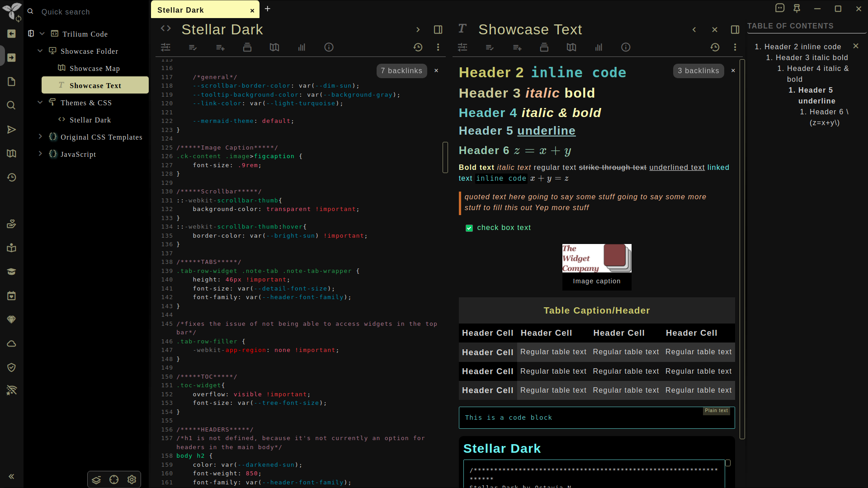Open the calendar icon in the left sidebar
The image size is (868, 488).
point(12,296)
